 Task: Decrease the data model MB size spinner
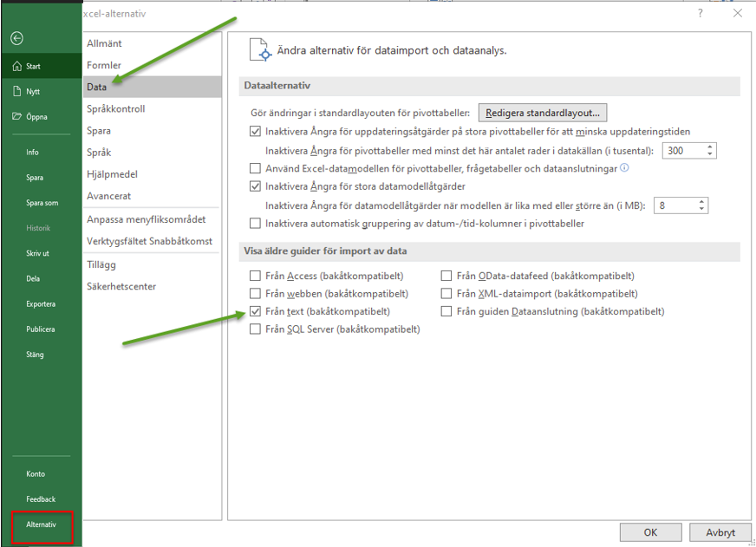[x=701, y=210]
